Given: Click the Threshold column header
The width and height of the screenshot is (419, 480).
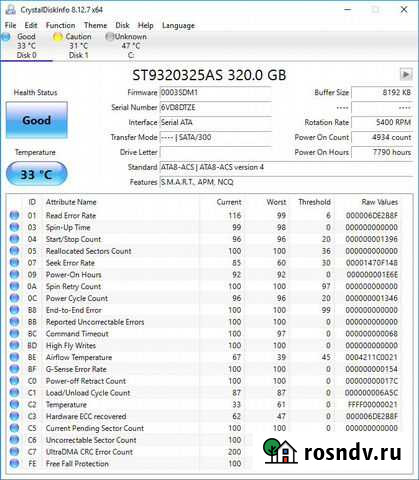Looking at the screenshot, I should tap(314, 202).
